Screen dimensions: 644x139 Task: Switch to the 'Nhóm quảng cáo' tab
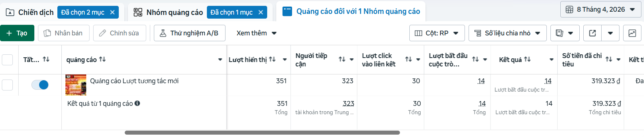tap(168, 12)
